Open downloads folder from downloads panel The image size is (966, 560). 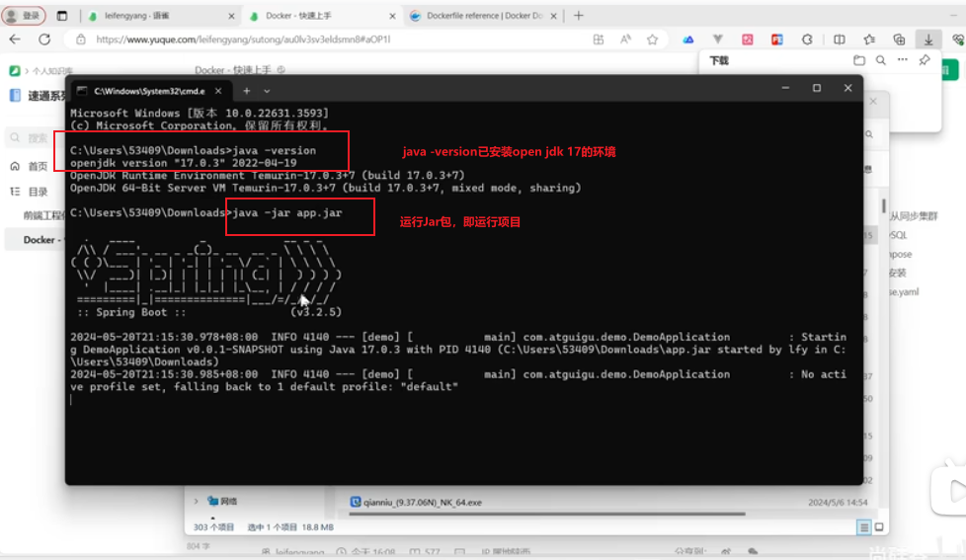click(858, 60)
